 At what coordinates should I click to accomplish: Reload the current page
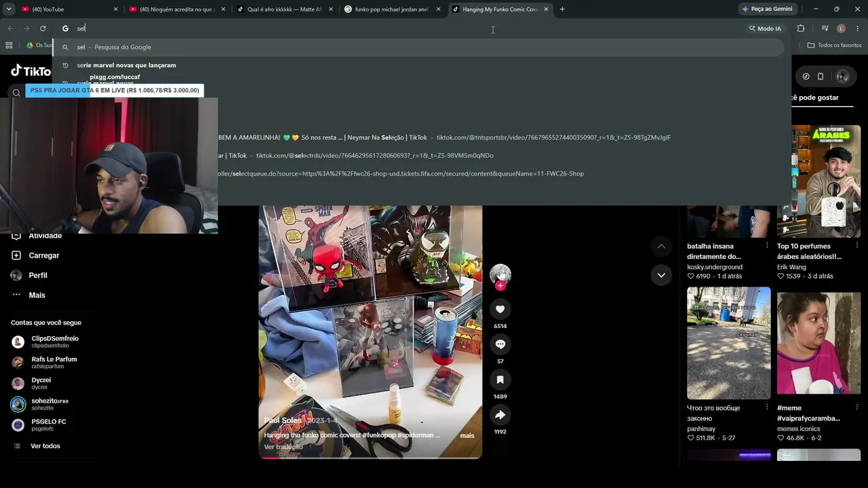pos(43,28)
